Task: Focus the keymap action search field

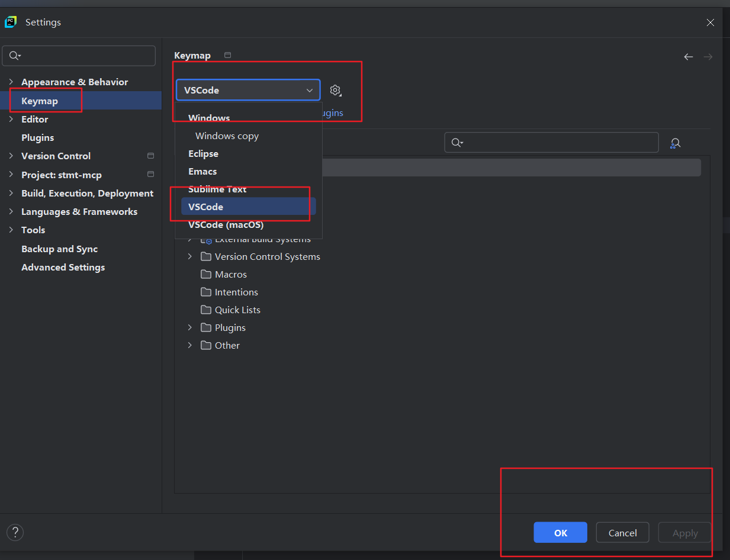Action: click(x=551, y=143)
